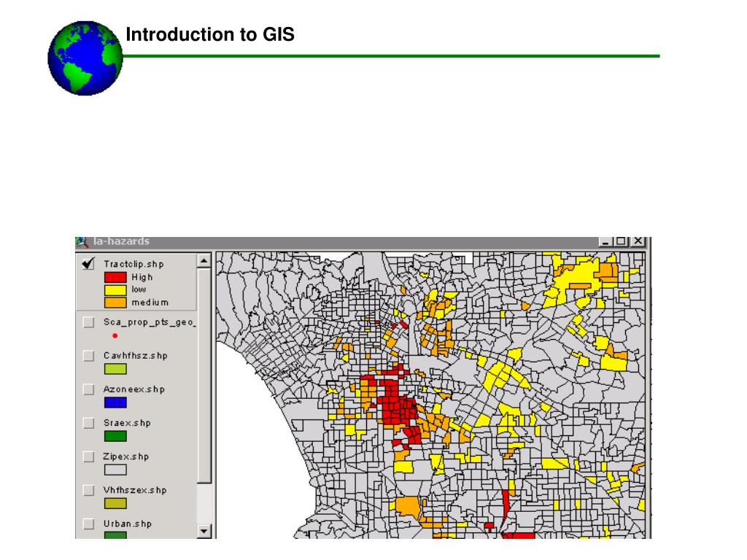Click the low class label

coord(139,289)
